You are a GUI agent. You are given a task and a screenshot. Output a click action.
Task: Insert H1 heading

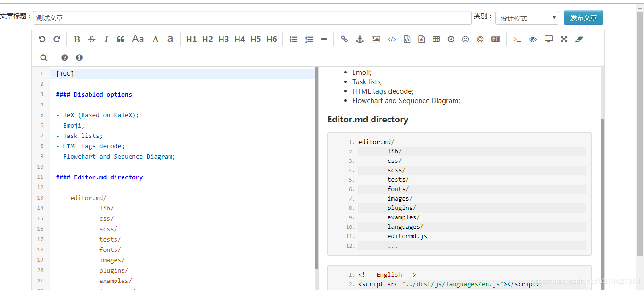[191, 40]
